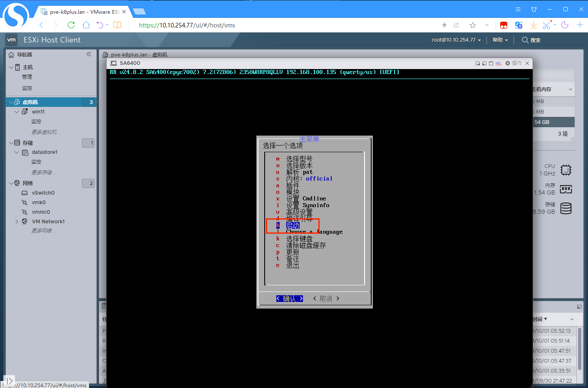Click the scissors screenshot tool
Viewport: 588px width, 388px height.
click(547, 25)
